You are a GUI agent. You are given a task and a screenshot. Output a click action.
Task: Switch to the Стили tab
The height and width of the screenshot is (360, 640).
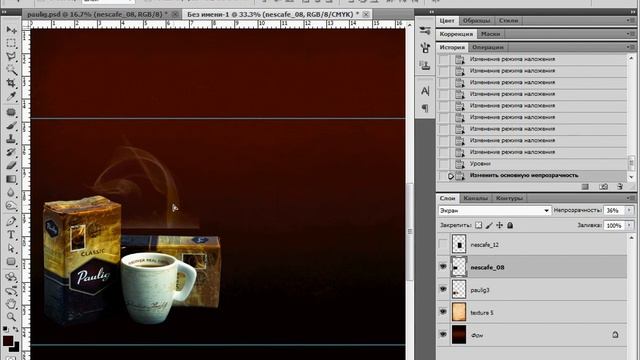click(x=509, y=20)
